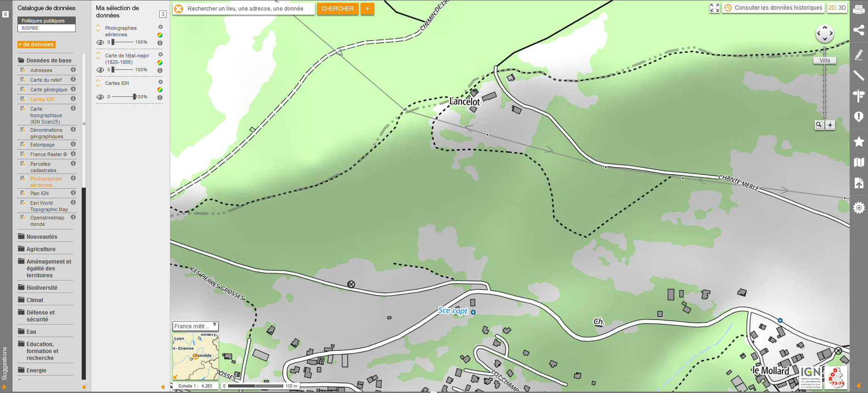Add the Estompage layer to selection

click(x=23, y=145)
